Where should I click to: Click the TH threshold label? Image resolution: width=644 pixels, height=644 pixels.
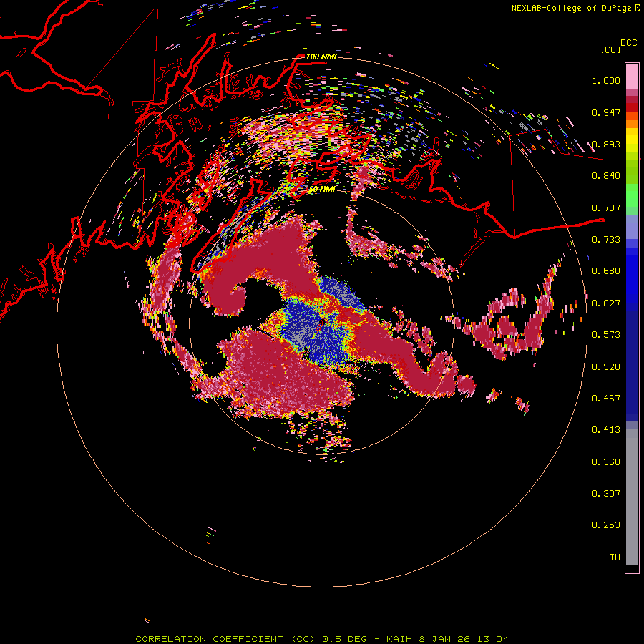click(x=615, y=557)
